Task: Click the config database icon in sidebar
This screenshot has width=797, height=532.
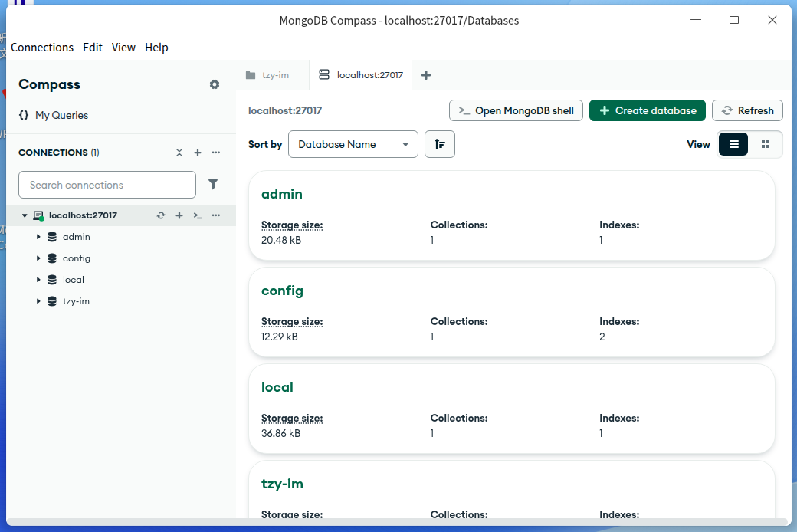Action: point(52,258)
